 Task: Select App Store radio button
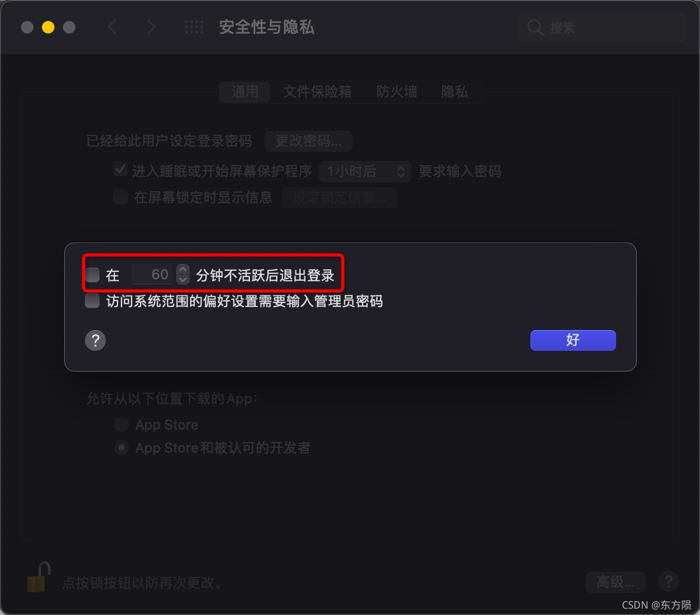(122, 424)
